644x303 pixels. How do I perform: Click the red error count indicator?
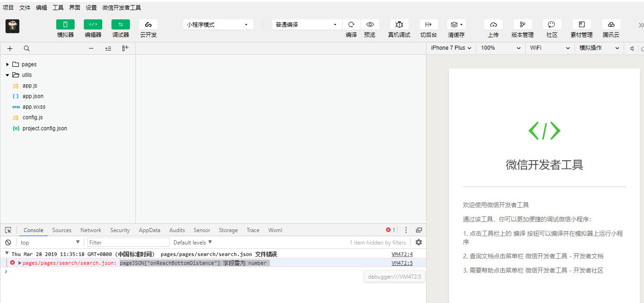pos(391,230)
